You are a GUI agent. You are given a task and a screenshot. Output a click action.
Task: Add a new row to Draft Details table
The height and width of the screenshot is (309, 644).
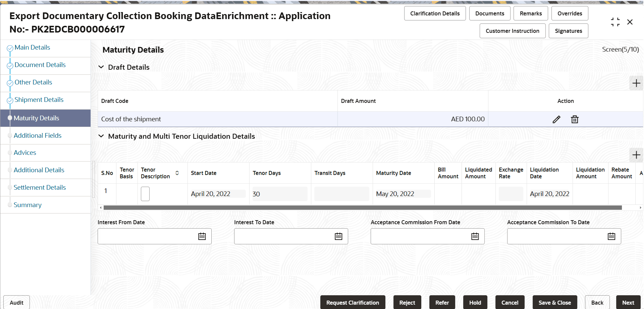click(636, 83)
